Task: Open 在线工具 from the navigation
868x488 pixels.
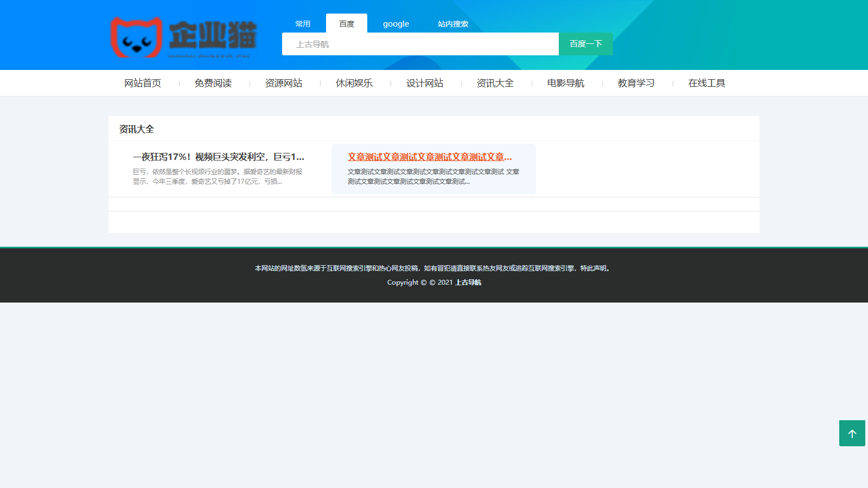Action: tap(707, 83)
